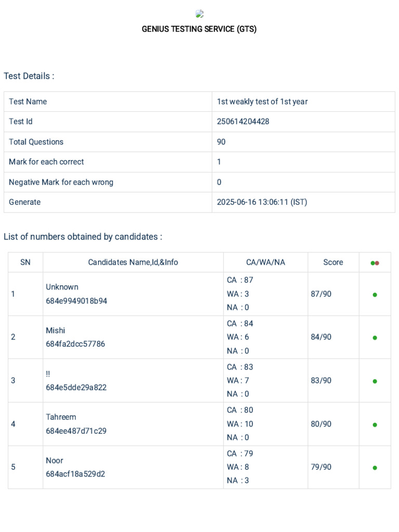Viewport: 399px width, 532px height.
Task: Click the Test Details heading
Action: point(29,76)
